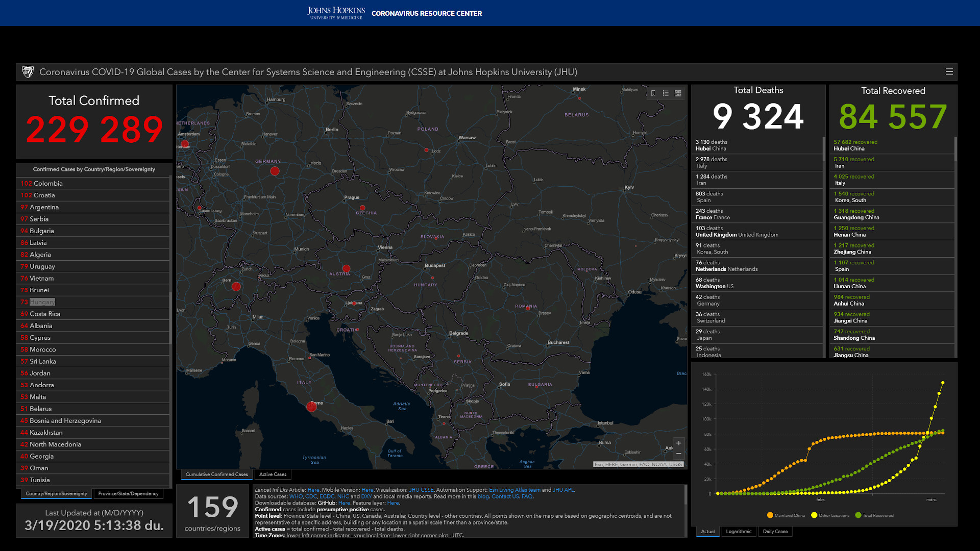Select the red marker near Bern, Switzerland
Image resolution: width=980 pixels, height=551 pixels.
click(x=236, y=287)
